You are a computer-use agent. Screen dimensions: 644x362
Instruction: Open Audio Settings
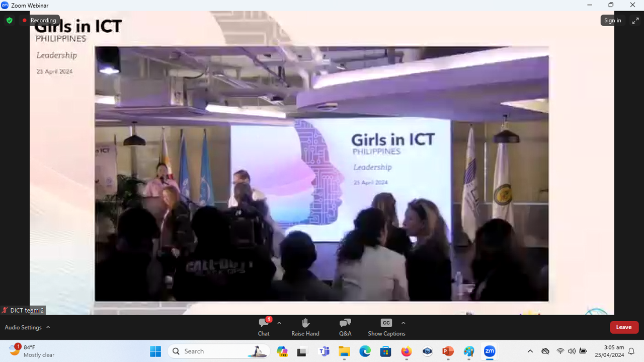coord(23,327)
